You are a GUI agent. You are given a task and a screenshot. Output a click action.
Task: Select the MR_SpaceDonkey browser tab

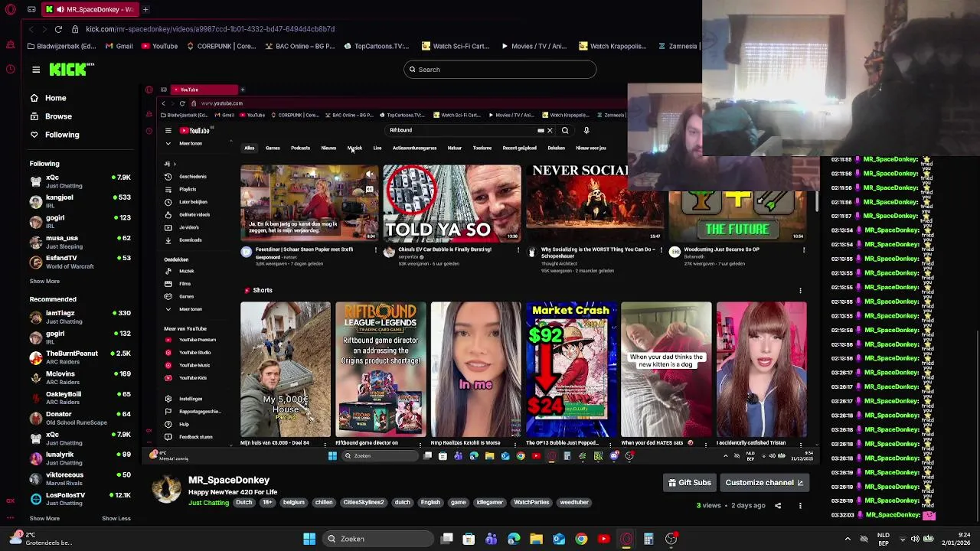[92, 9]
